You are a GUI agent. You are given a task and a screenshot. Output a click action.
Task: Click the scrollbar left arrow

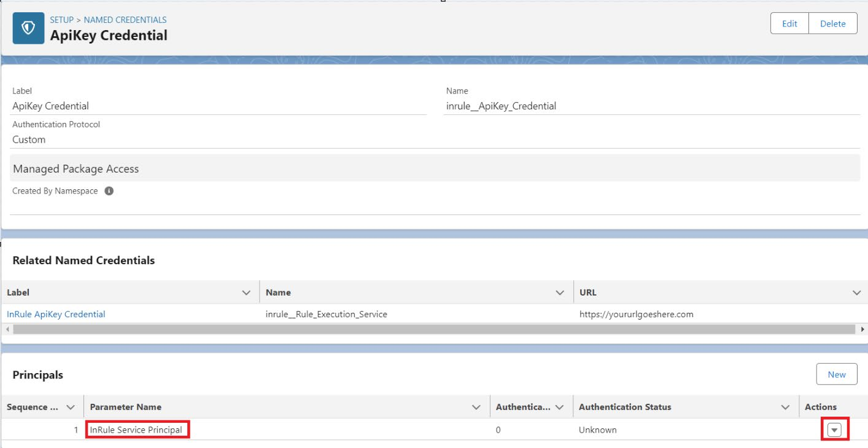tap(7, 329)
